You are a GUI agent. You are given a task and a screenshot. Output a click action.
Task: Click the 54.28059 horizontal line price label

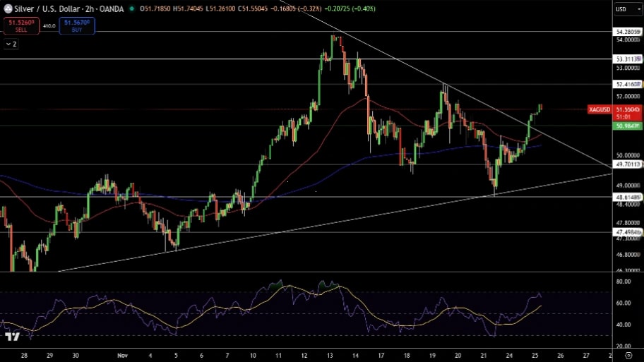point(628,32)
